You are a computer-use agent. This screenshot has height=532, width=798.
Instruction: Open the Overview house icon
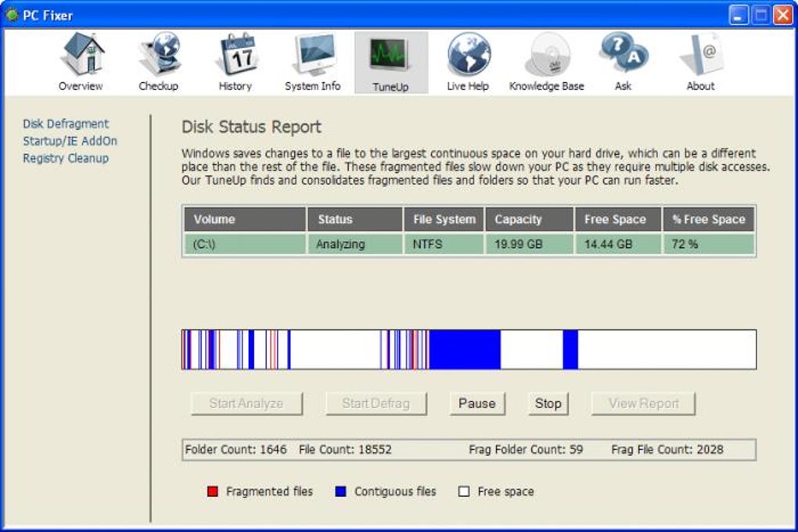[81, 53]
